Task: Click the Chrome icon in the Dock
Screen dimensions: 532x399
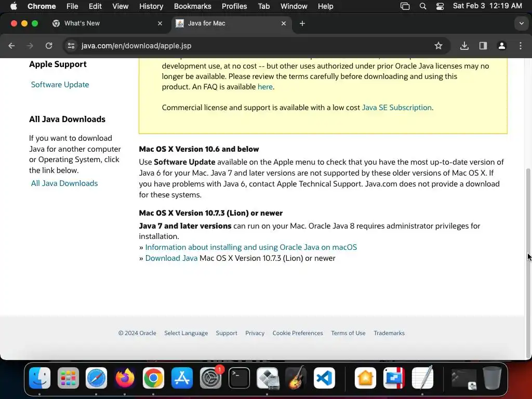Action: click(x=153, y=378)
